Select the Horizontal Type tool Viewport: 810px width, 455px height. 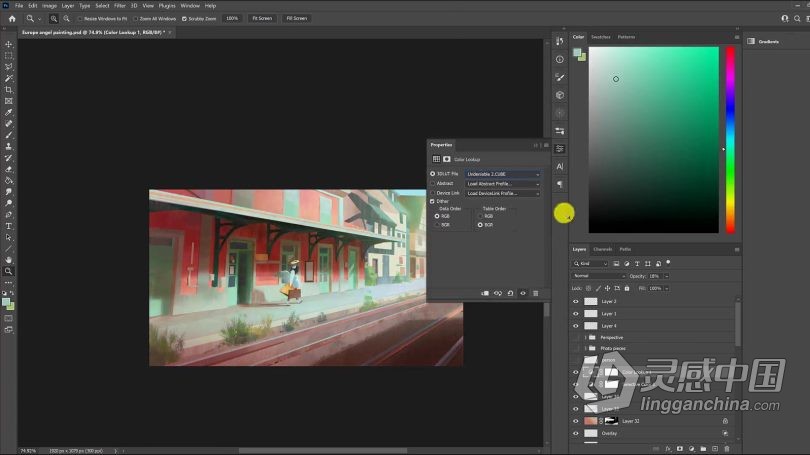click(9, 226)
